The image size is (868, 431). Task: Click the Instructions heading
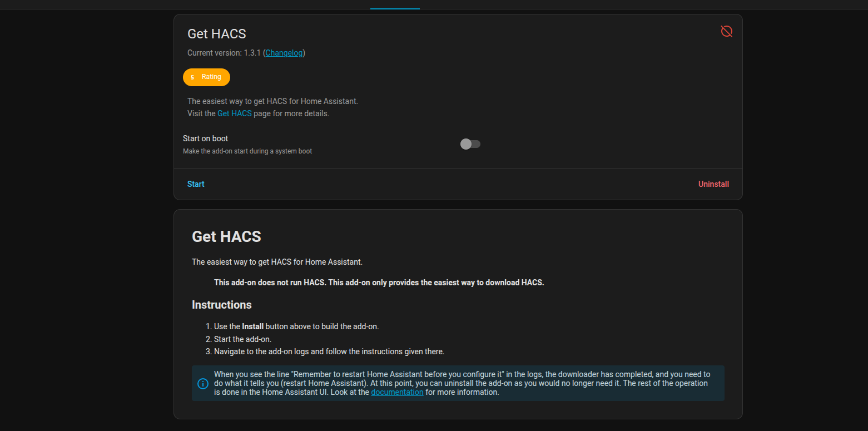click(221, 305)
